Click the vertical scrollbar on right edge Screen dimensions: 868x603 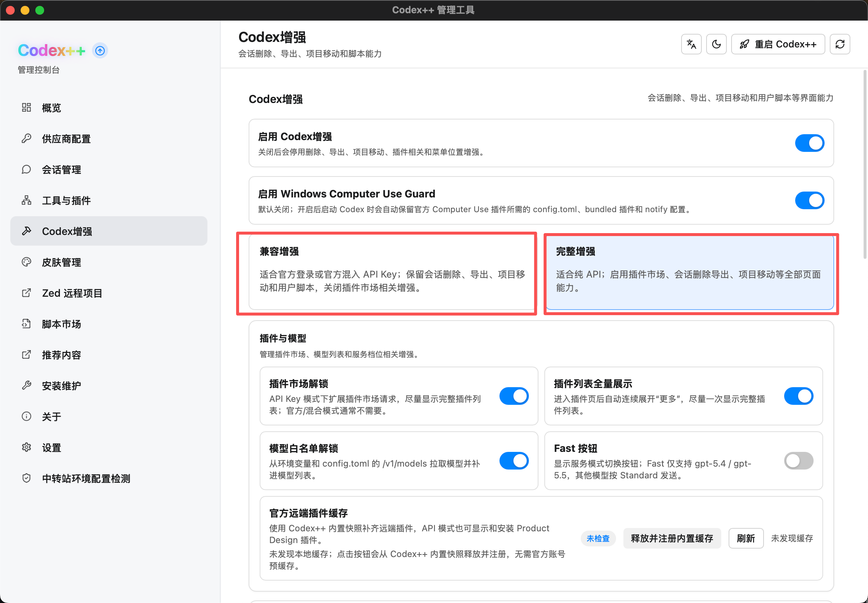[x=865, y=164]
